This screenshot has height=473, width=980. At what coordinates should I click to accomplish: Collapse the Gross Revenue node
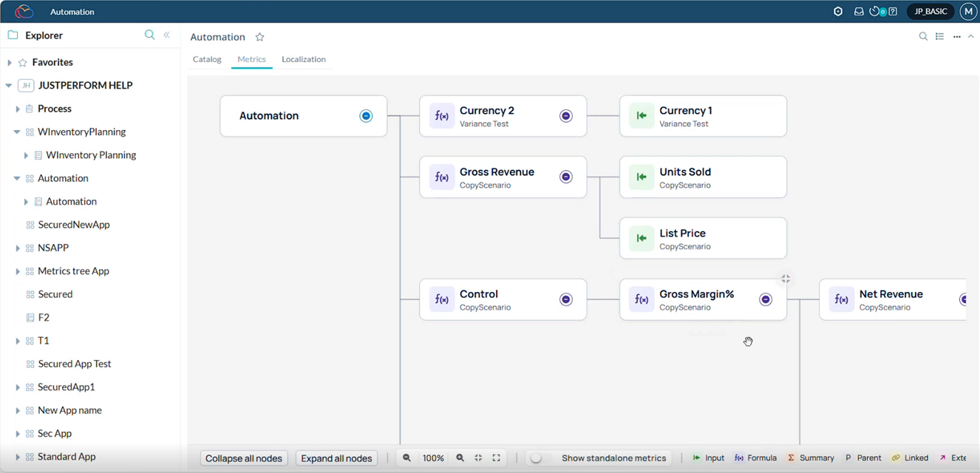565,177
